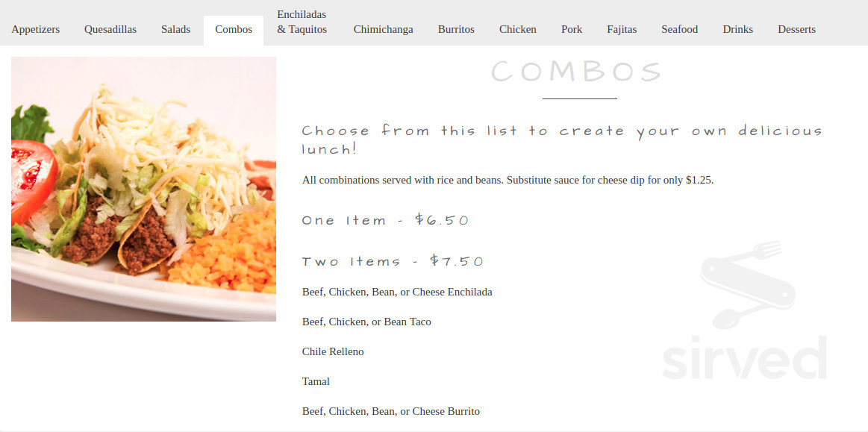Select the Seafood tab
Image resolution: width=868 pixels, height=432 pixels.
[679, 30]
